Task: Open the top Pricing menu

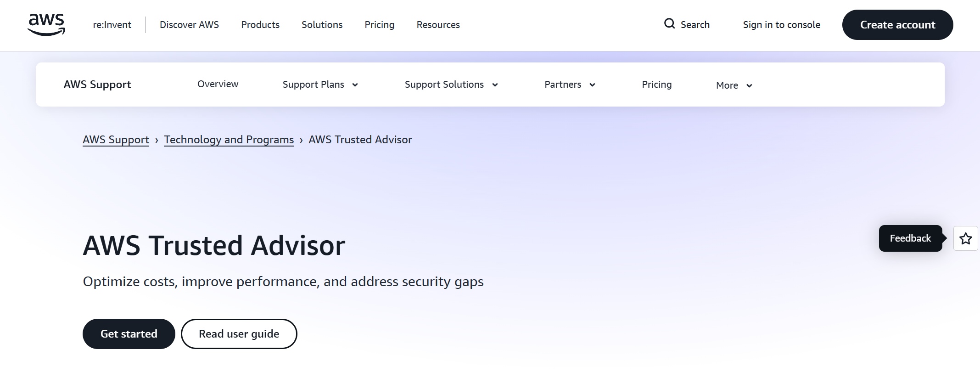Action: tap(379, 25)
